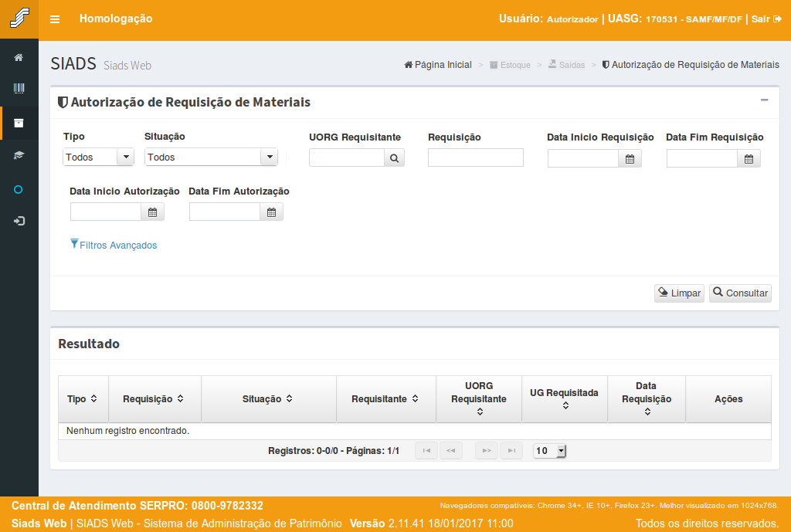Focus Data Fim Requisição date field

702,159
